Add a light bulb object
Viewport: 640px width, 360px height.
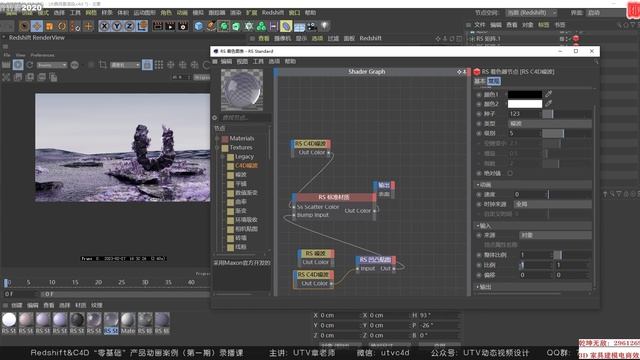pyautogui.click(x=324, y=27)
